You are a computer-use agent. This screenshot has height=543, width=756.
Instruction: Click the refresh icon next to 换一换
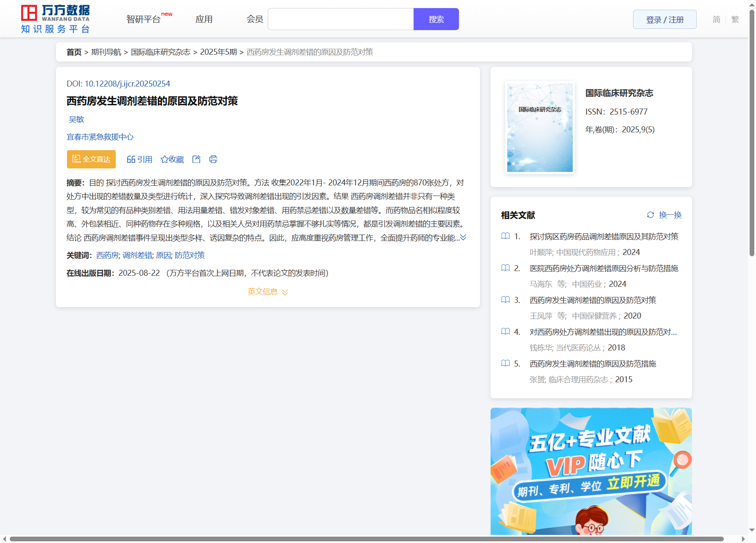coord(650,215)
